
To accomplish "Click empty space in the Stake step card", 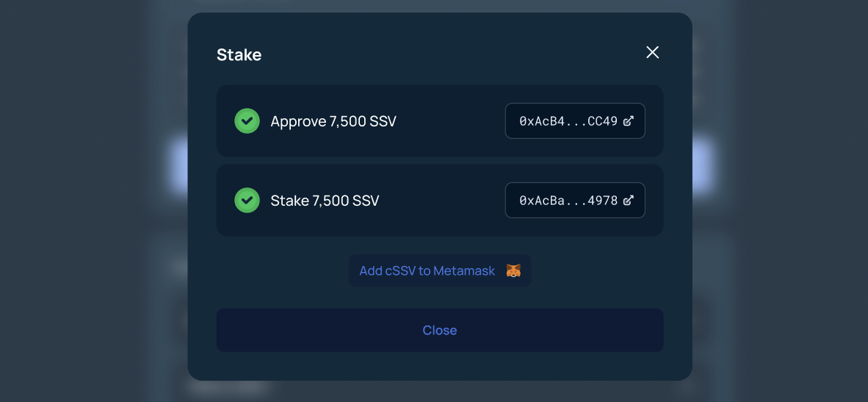I will (x=441, y=201).
